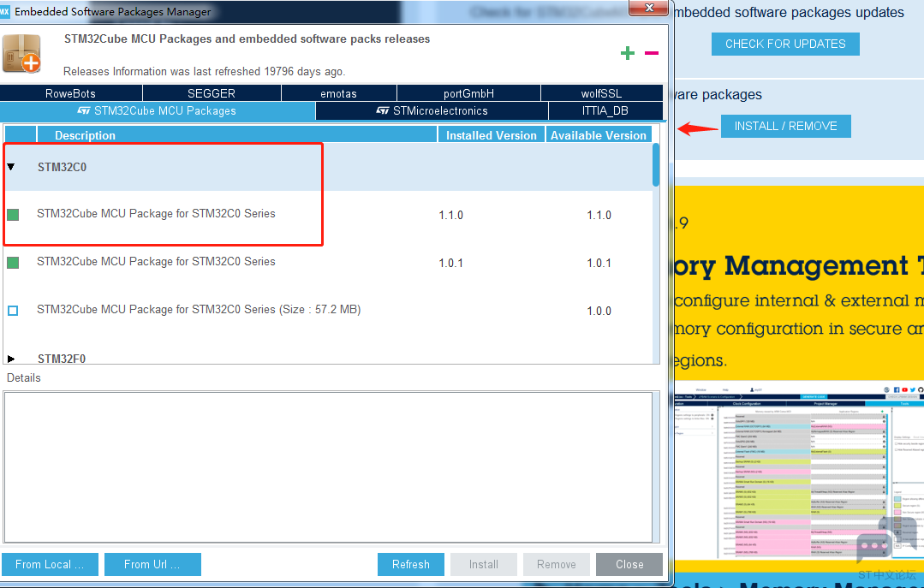Toggle checkbox for STM32C0 package version 1.1.0

pos(13,215)
